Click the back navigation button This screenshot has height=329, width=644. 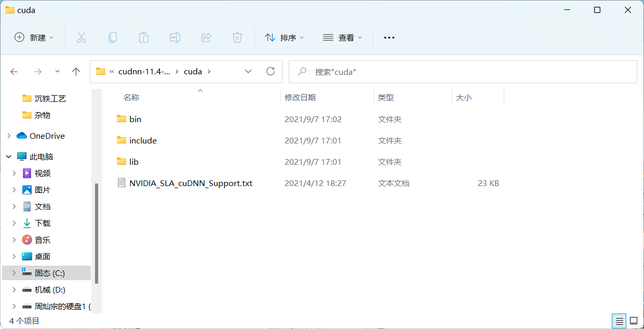point(14,71)
